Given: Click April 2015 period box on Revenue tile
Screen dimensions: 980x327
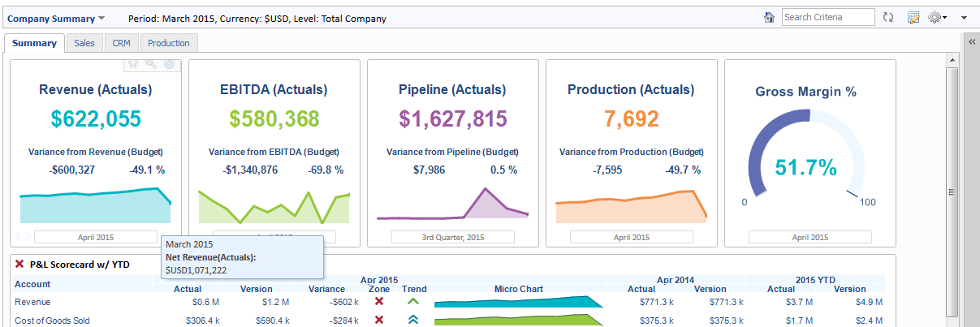Looking at the screenshot, I should [96, 237].
